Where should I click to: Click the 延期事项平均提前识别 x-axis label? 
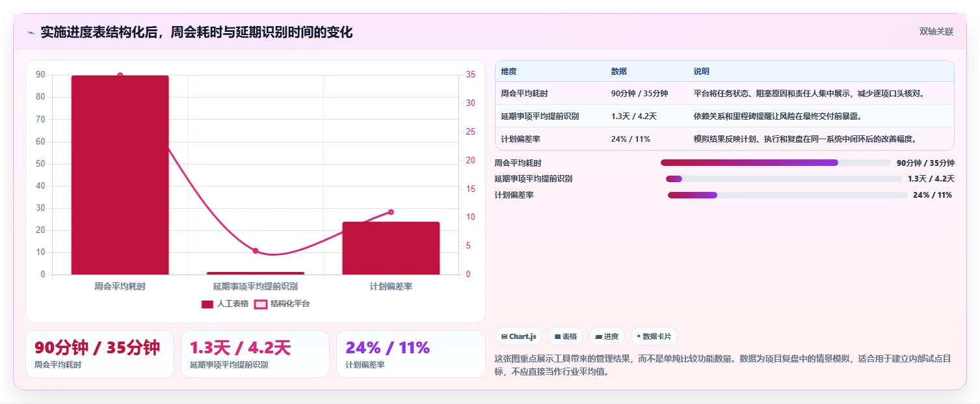(x=256, y=286)
